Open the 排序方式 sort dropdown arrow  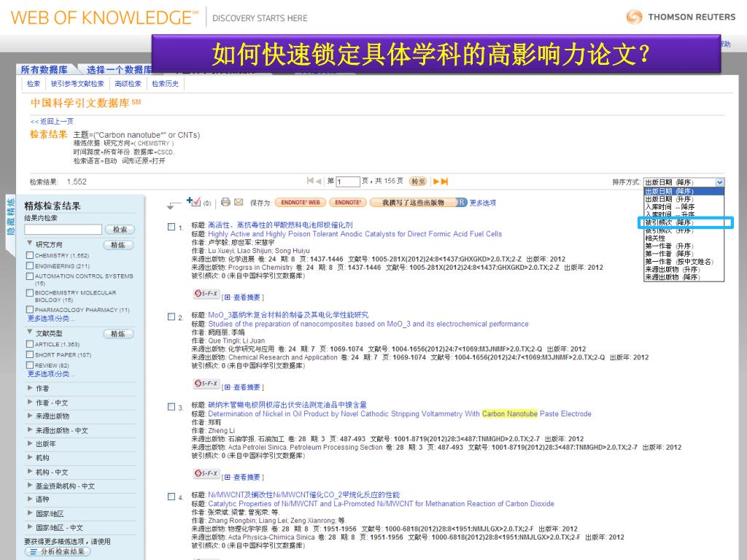(719, 182)
